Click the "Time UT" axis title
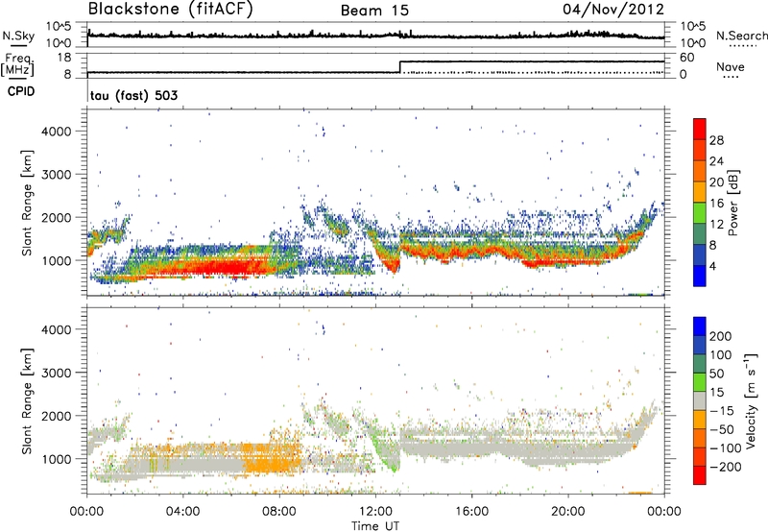The width and height of the screenshot is (768, 532). pos(375,526)
